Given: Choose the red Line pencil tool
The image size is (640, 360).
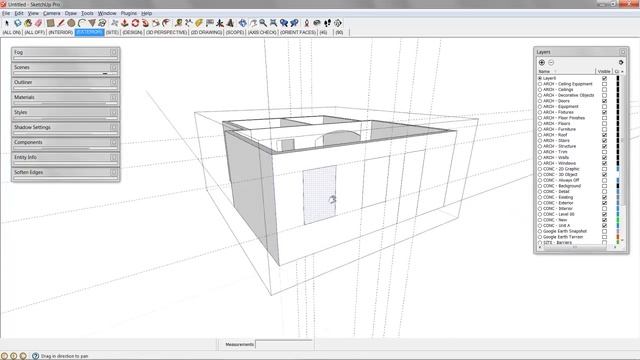Looking at the screenshot, I should coord(61,23).
